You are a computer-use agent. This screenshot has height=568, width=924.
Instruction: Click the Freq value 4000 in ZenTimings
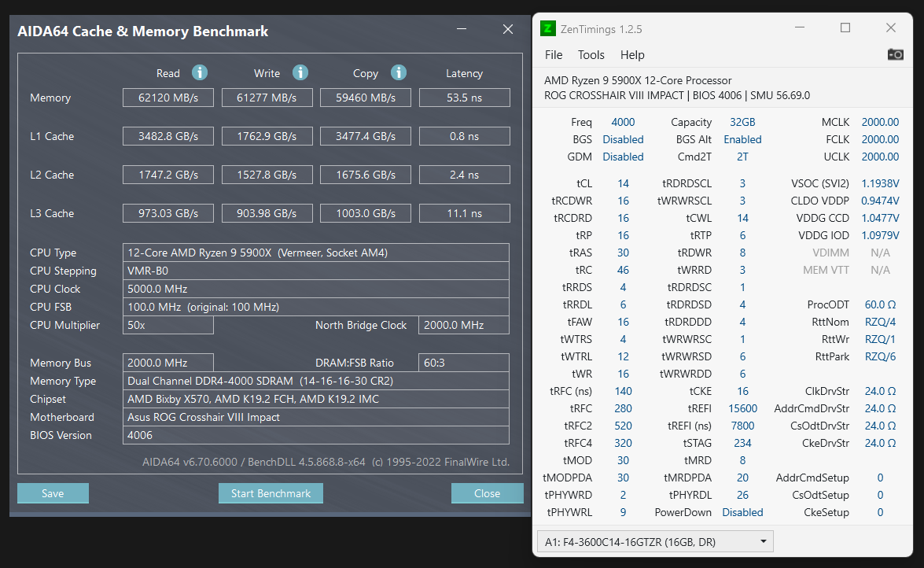tap(623, 122)
